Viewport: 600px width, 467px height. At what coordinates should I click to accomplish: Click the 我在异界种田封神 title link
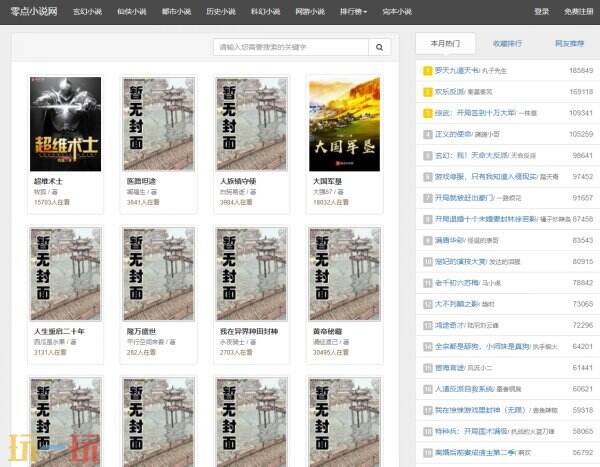249,331
